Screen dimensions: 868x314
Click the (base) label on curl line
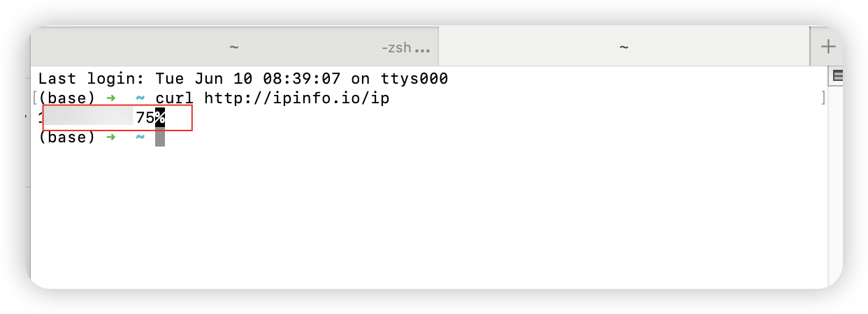(66, 98)
